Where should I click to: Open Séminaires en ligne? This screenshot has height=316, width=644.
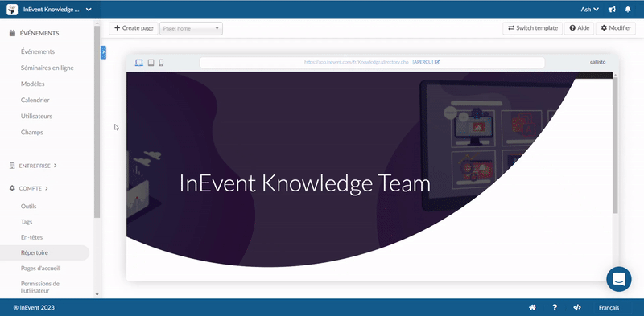(x=47, y=68)
